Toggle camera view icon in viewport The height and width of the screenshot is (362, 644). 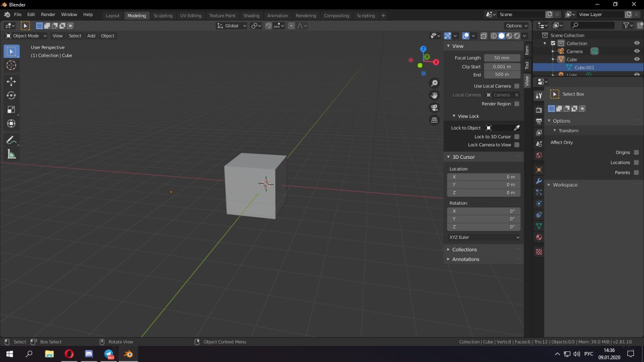[434, 108]
